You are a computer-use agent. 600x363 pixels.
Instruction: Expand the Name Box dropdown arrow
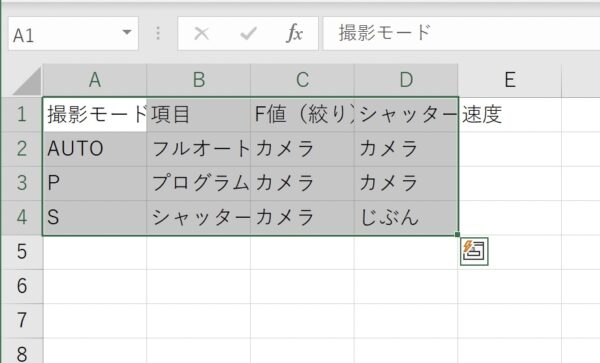click(x=127, y=33)
